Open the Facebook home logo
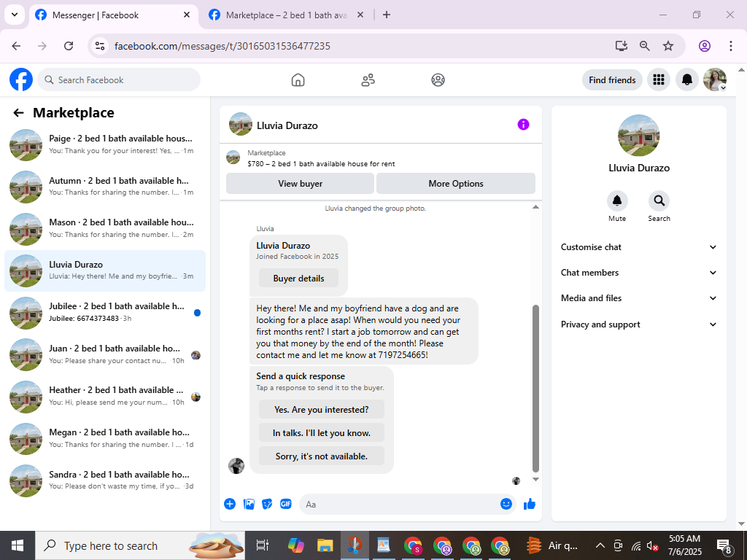The image size is (747, 560). click(21, 79)
